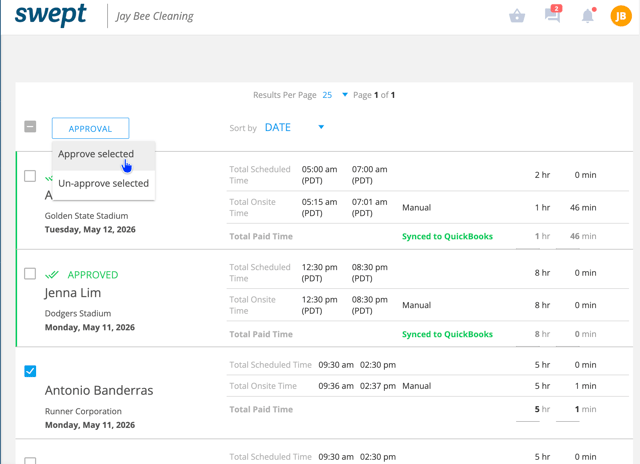
Task: Open the JB user avatar
Action: (x=620, y=16)
